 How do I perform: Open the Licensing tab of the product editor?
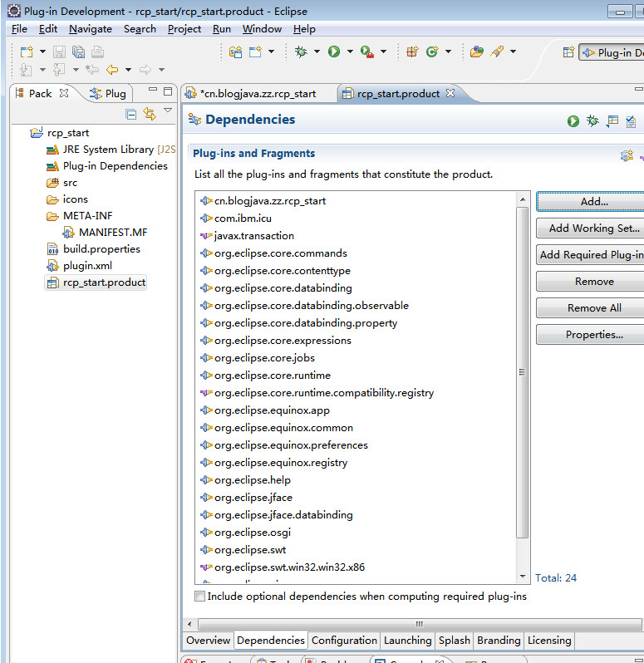click(x=549, y=641)
